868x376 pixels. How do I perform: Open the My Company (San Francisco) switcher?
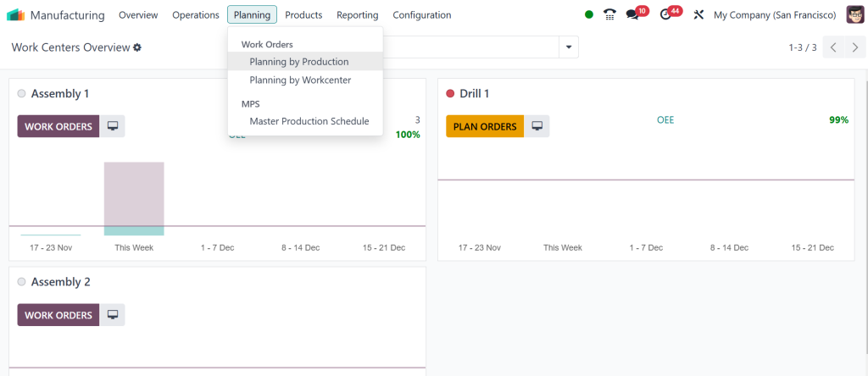[775, 15]
